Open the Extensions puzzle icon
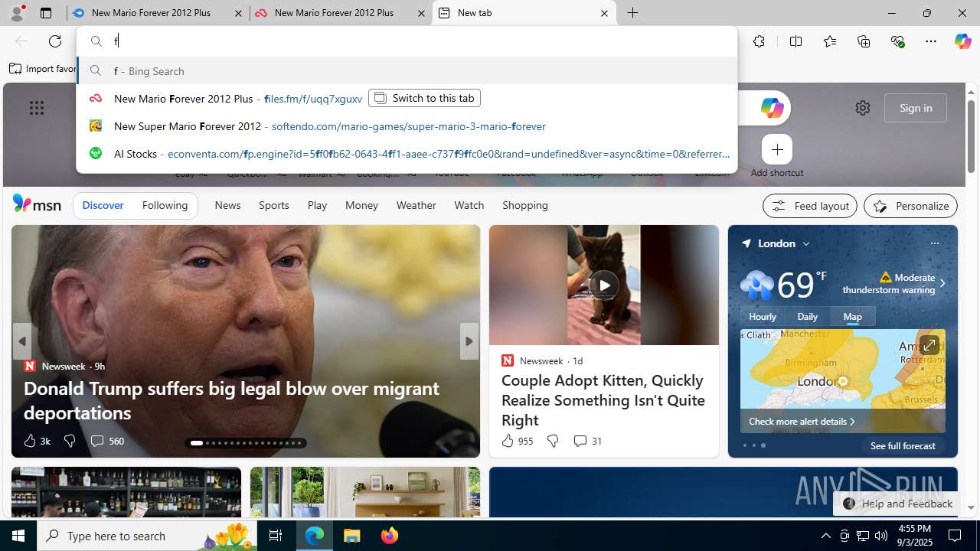Image resolution: width=980 pixels, height=551 pixels. 759,41
